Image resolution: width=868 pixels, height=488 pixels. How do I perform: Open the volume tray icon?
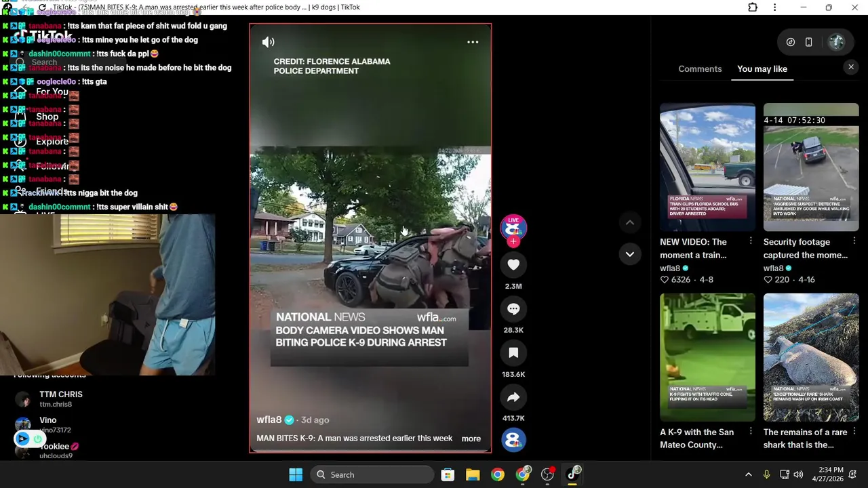pyautogui.click(x=798, y=474)
